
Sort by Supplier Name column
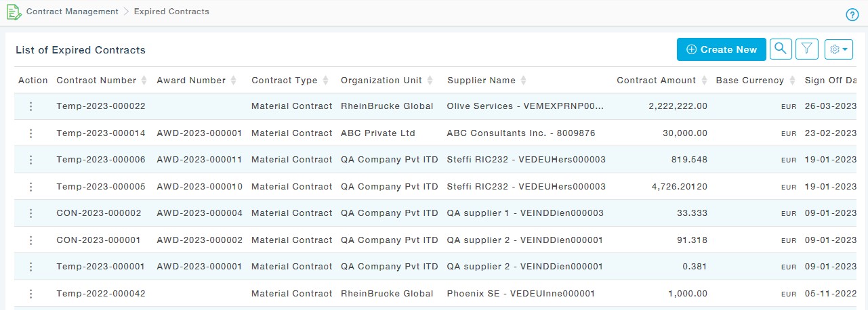522,81
